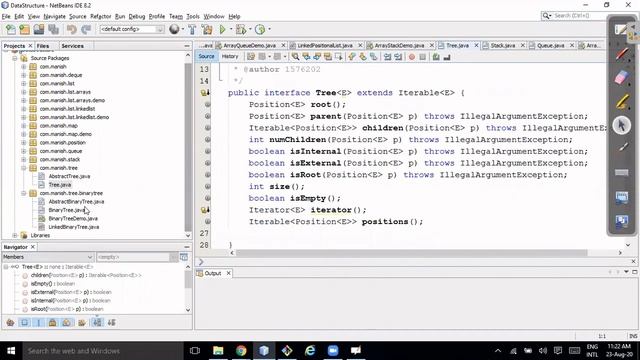The width and height of the screenshot is (640, 360).
Task: Open the Zoom icon in the taskbar
Action: 333,351
